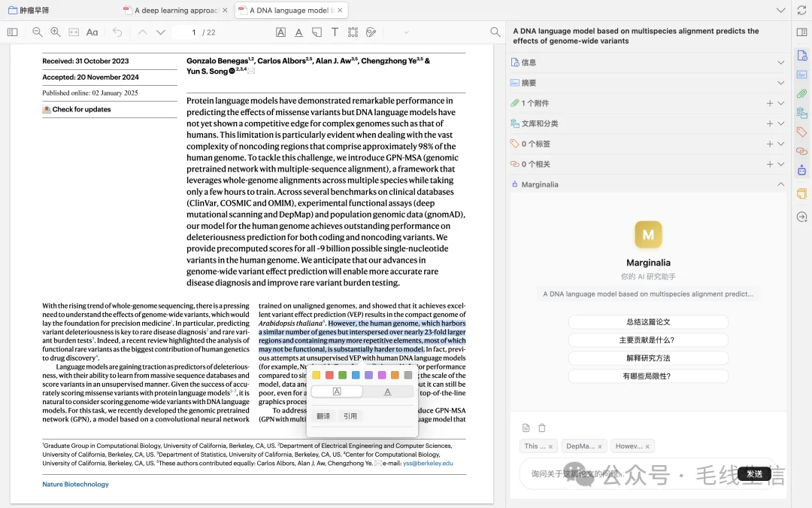Jump to Related via side rail icon
The image size is (812, 508).
click(x=801, y=151)
